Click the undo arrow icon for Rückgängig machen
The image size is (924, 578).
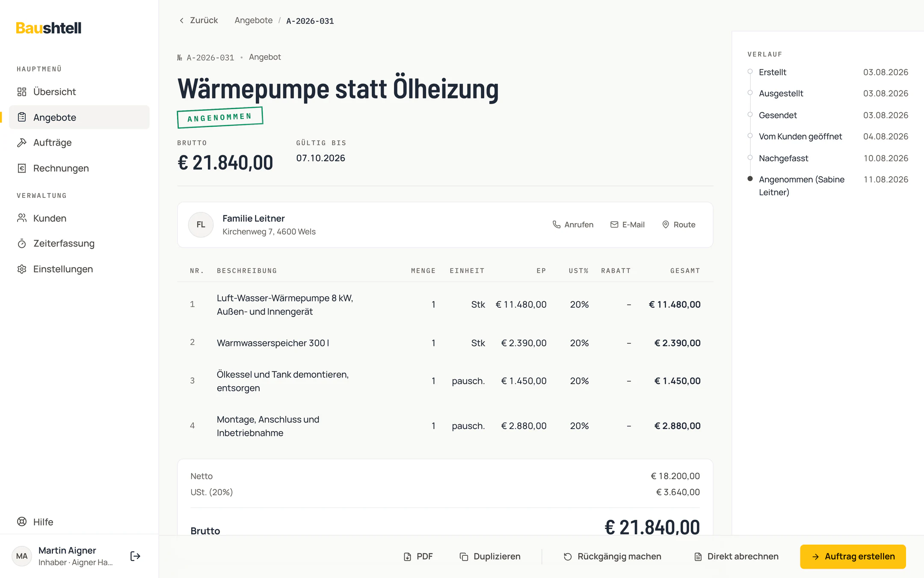(x=568, y=557)
